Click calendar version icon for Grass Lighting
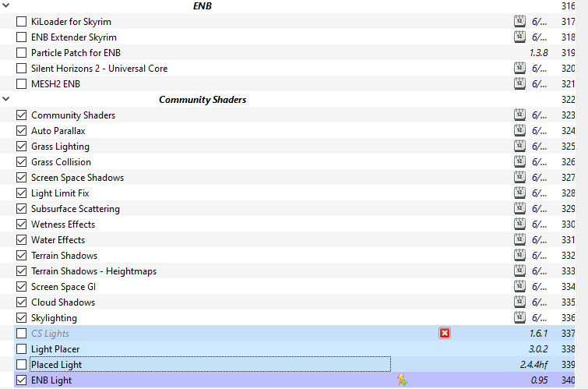588x389 pixels. [x=519, y=146]
